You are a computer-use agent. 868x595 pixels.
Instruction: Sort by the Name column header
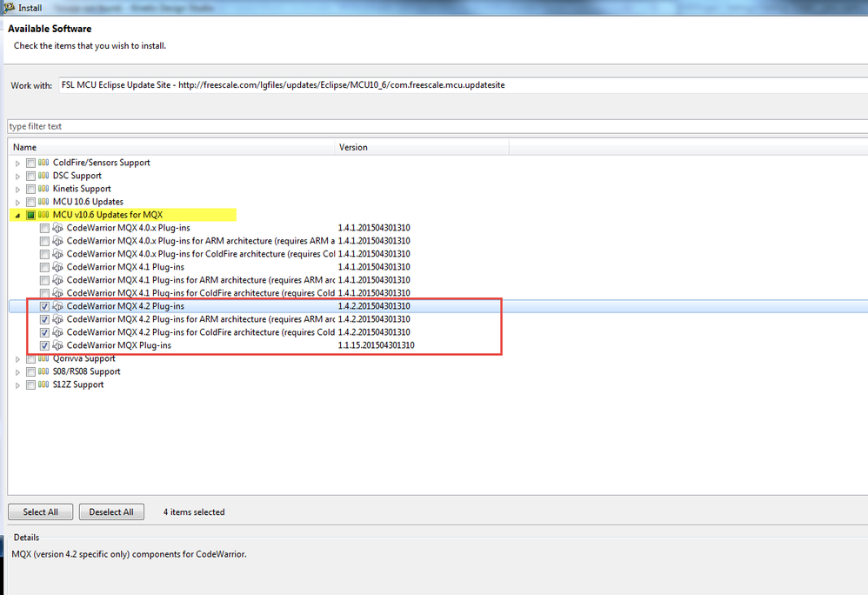tap(170, 147)
